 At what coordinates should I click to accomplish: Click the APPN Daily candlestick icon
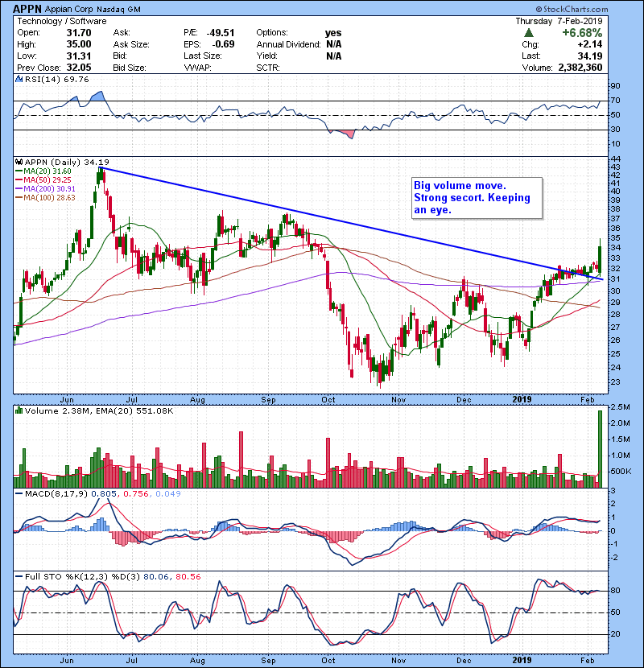point(19,163)
